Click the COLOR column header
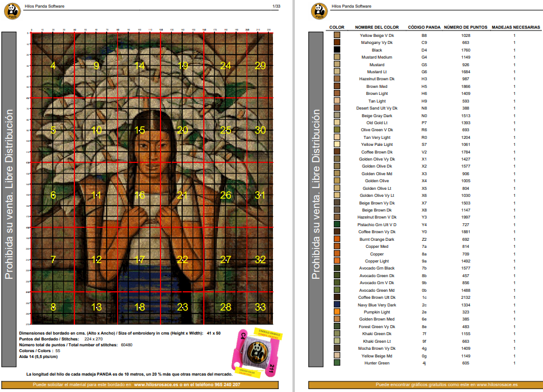 337,27
